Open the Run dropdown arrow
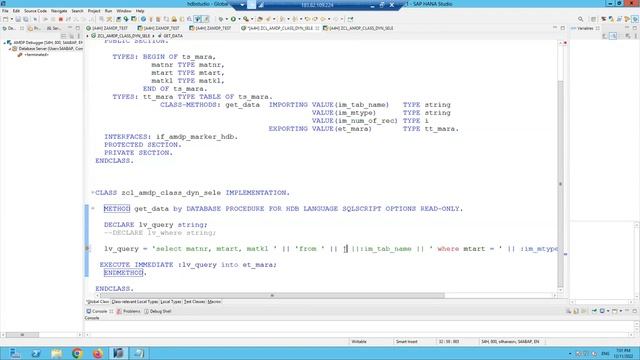Viewport: 640px width, 360px height. [x=239, y=19]
